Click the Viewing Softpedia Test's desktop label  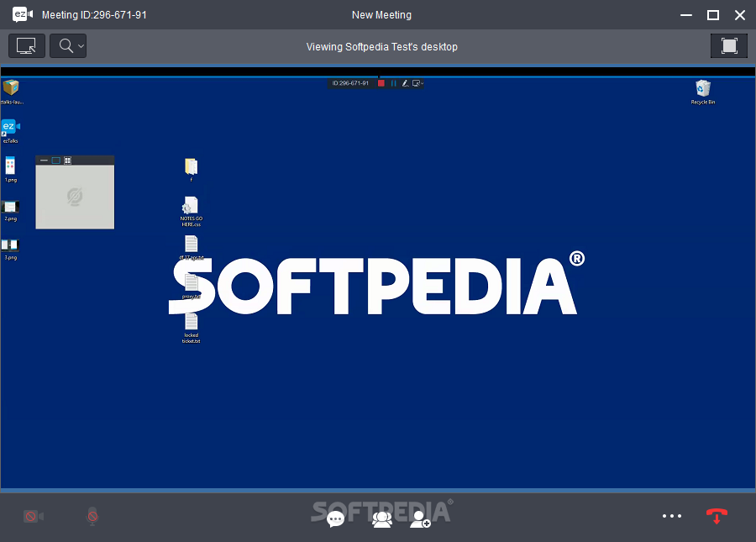click(x=382, y=47)
